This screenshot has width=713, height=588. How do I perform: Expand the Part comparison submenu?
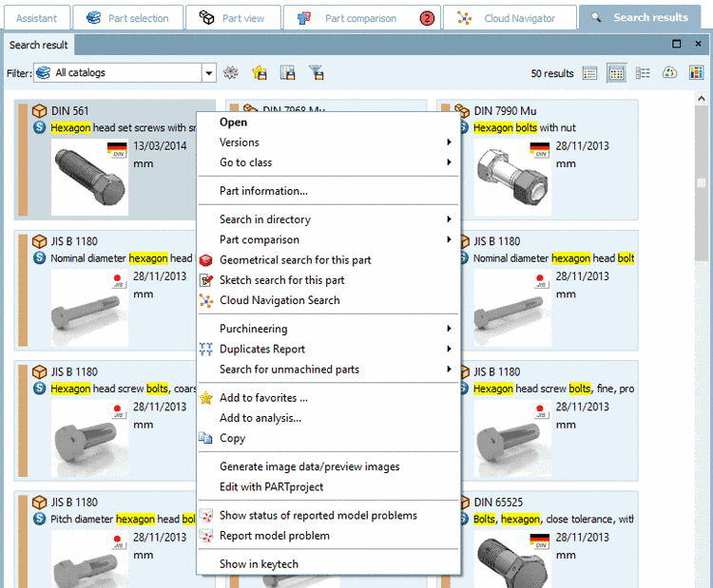click(329, 239)
